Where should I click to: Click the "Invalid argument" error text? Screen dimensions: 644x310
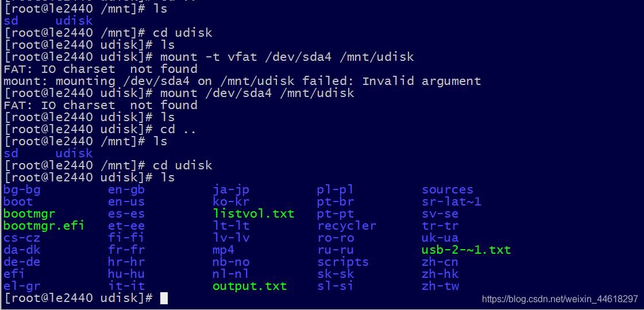pyautogui.click(x=421, y=81)
